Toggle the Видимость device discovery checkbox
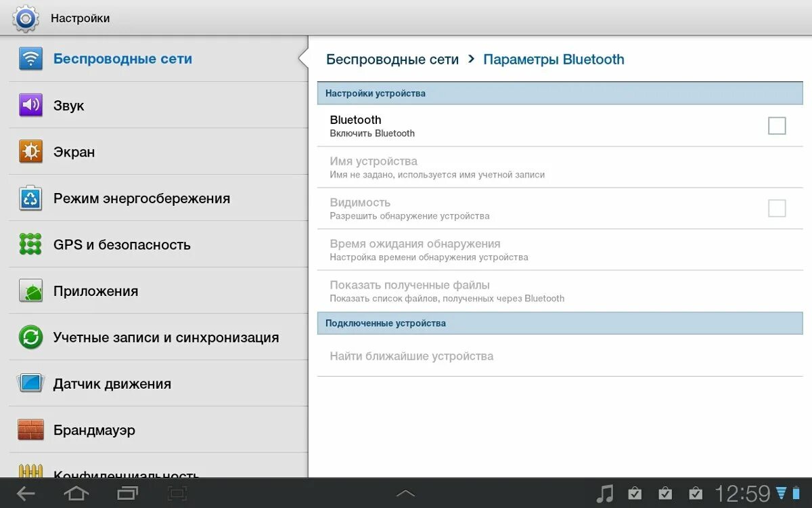 (777, 208)
